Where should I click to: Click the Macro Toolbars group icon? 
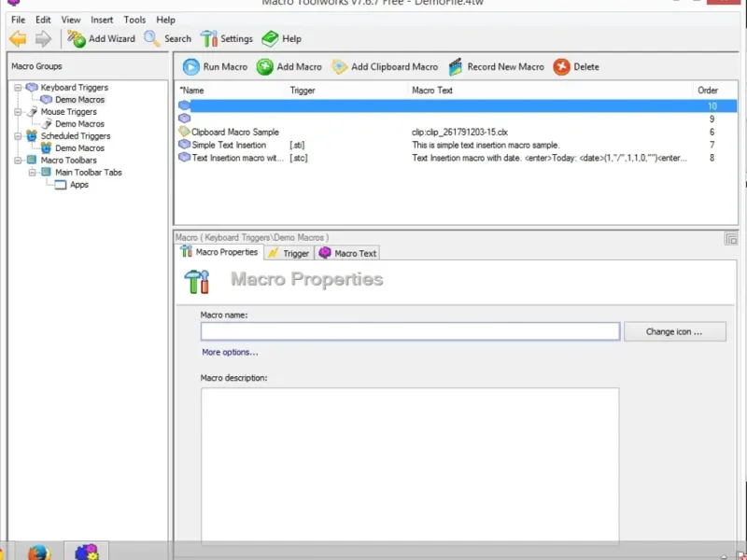point(32,160)
